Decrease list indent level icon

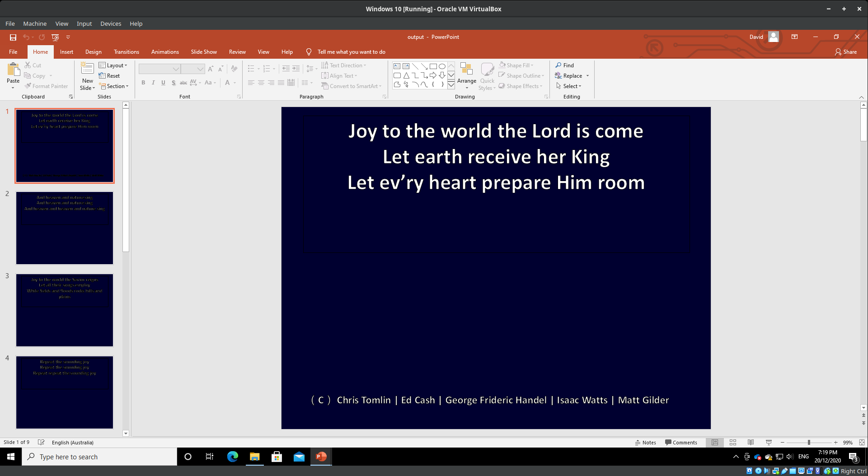pyautogui.click(x=286, y=69)
